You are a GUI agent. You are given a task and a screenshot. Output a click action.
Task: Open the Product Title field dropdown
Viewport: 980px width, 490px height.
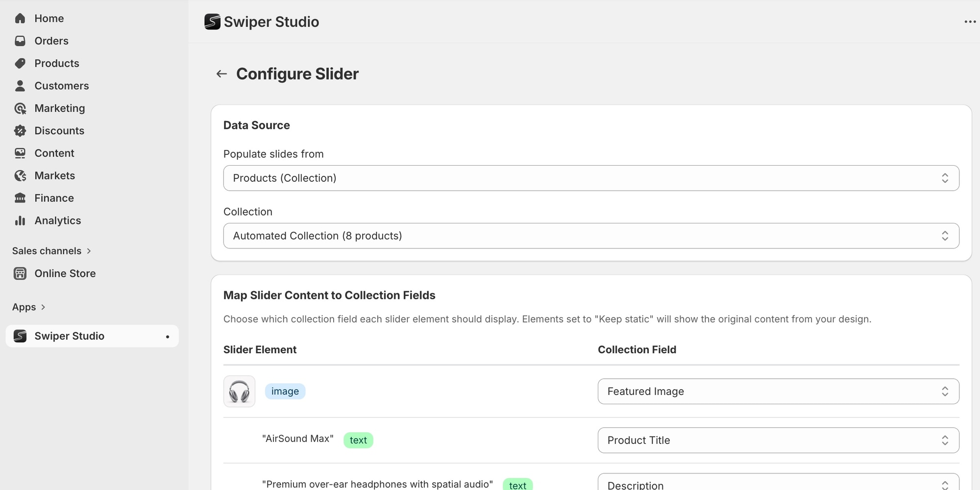tap(778, 441)
